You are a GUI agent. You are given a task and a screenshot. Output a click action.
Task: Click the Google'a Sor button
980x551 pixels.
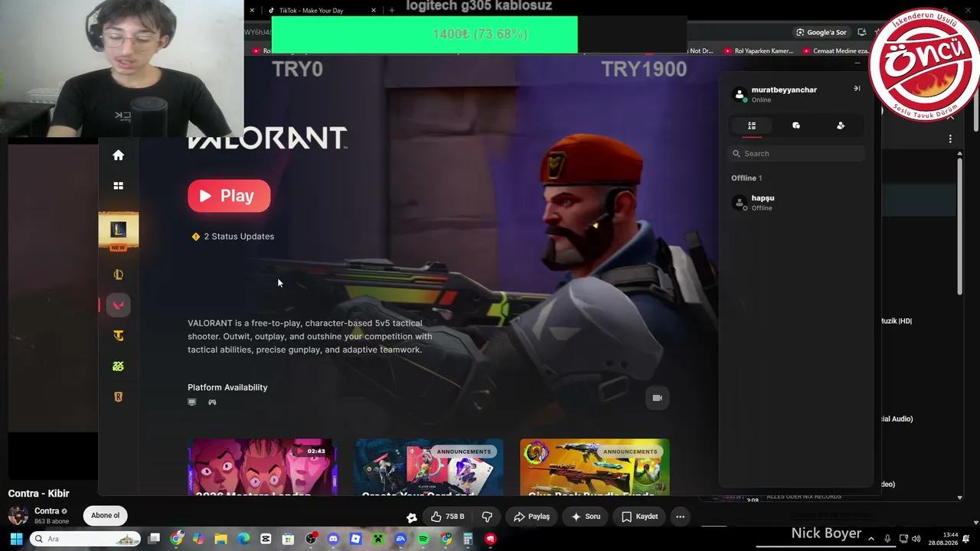click(x=821, y=32)
